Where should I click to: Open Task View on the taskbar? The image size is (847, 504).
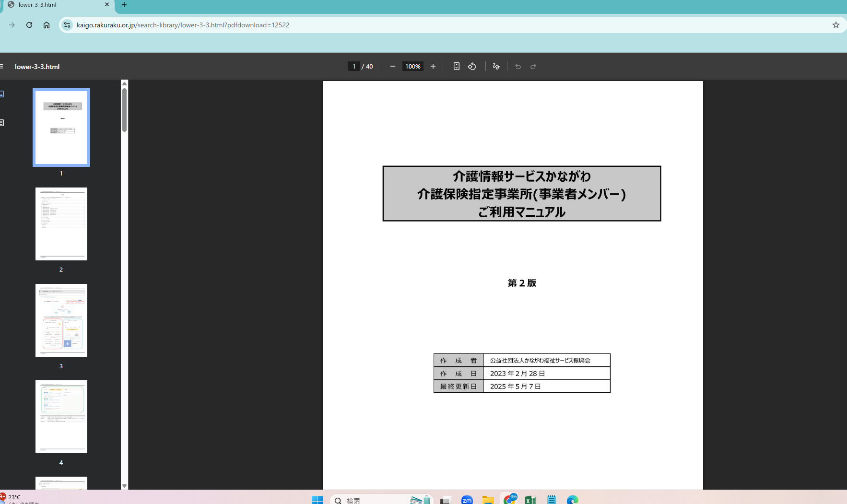tap(446, 500)
